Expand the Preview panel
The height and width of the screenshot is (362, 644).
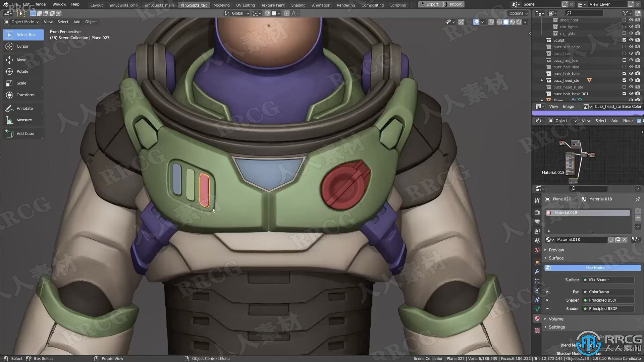click(545, 250)
